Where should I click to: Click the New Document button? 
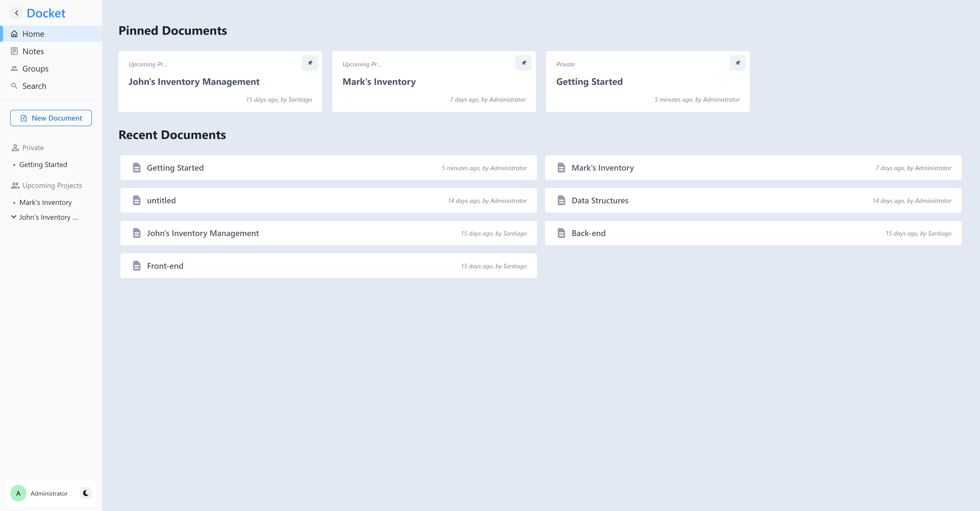coord(51,118)
